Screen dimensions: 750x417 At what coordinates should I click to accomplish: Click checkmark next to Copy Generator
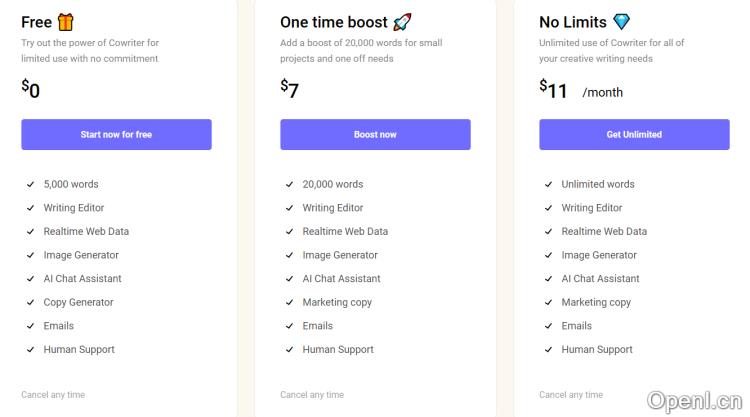click(x=30, y=302)
